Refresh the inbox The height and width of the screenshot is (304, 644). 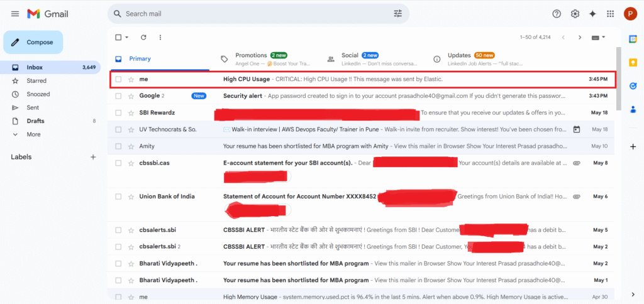pyautogui.click(x=143, y=37)
